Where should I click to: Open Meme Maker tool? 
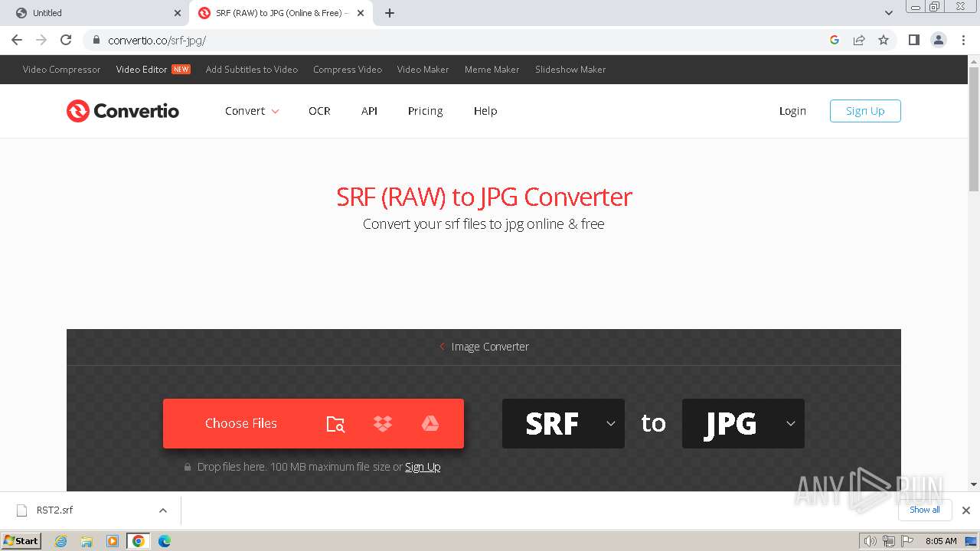coord(492,70)
